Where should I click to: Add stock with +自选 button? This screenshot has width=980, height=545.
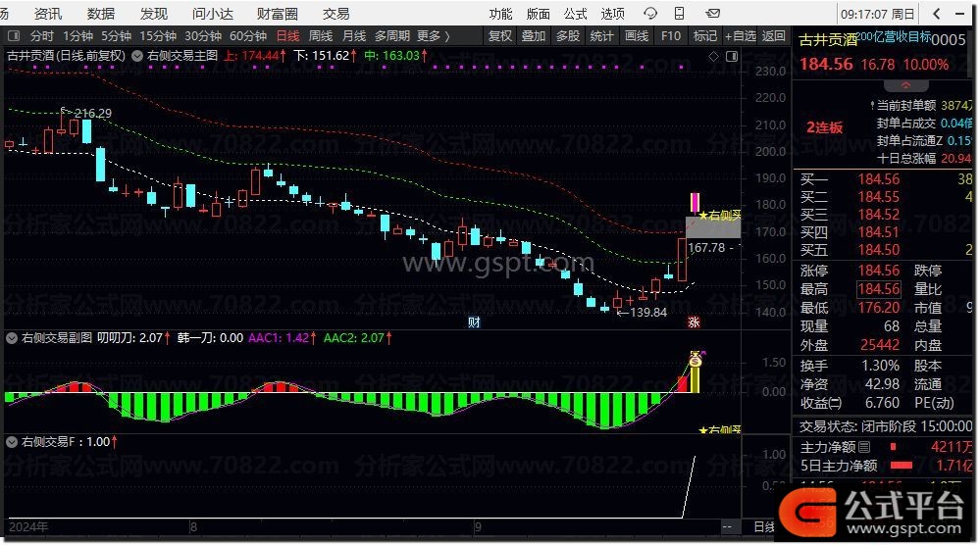point(741,36)
